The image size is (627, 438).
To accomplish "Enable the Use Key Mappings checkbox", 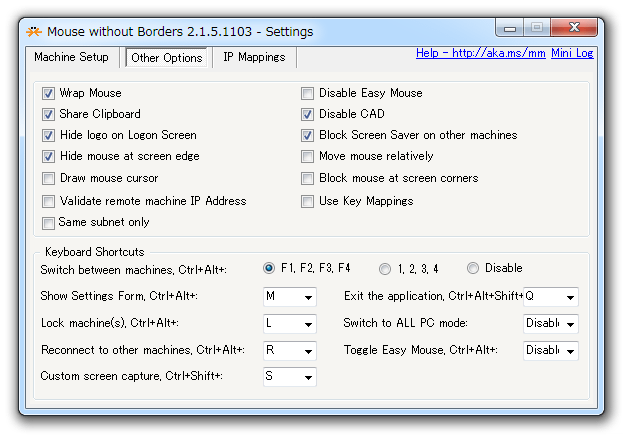I will [x=308, y=201].
